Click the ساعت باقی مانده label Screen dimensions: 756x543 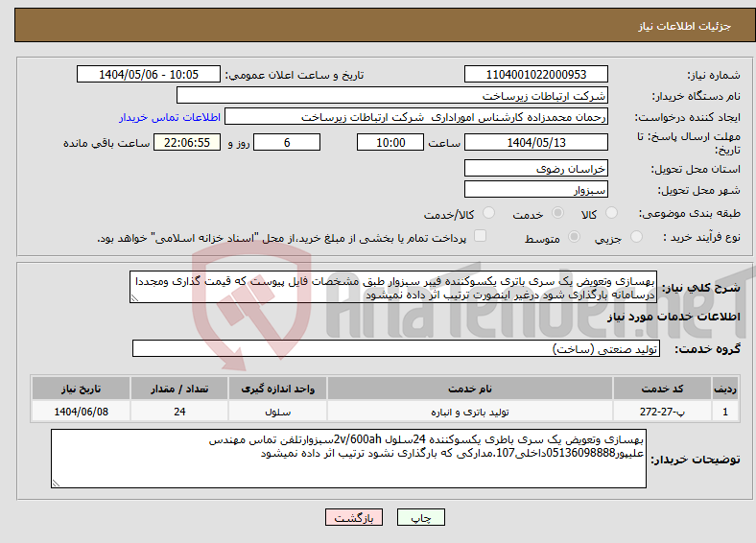[106, 143]
